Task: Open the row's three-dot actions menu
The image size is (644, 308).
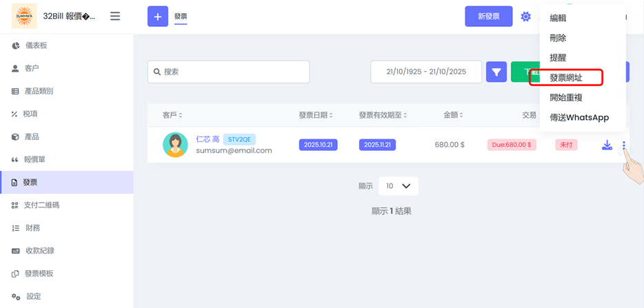Action: (624, 145)
